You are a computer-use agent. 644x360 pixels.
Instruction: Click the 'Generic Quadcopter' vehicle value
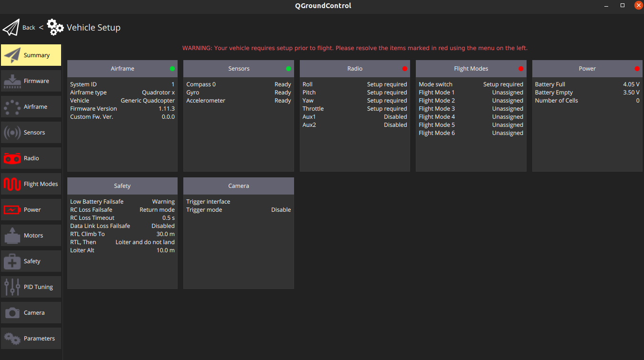(x=148, y=101)
